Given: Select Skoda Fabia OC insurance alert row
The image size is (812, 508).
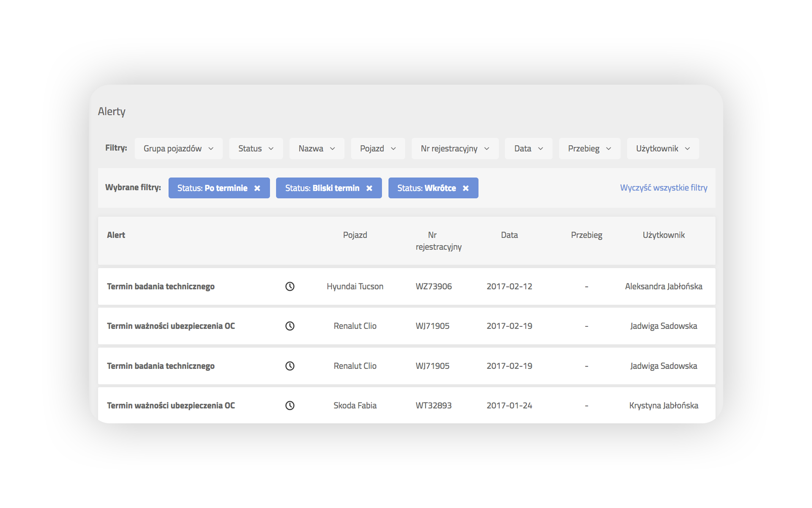Looking at the screenshot, I should point(170,406).
